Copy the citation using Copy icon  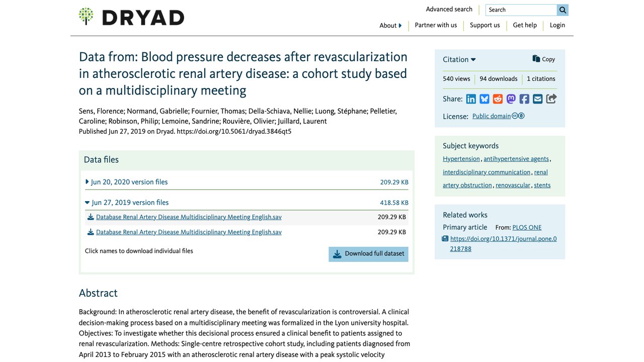tap(544, 59)
